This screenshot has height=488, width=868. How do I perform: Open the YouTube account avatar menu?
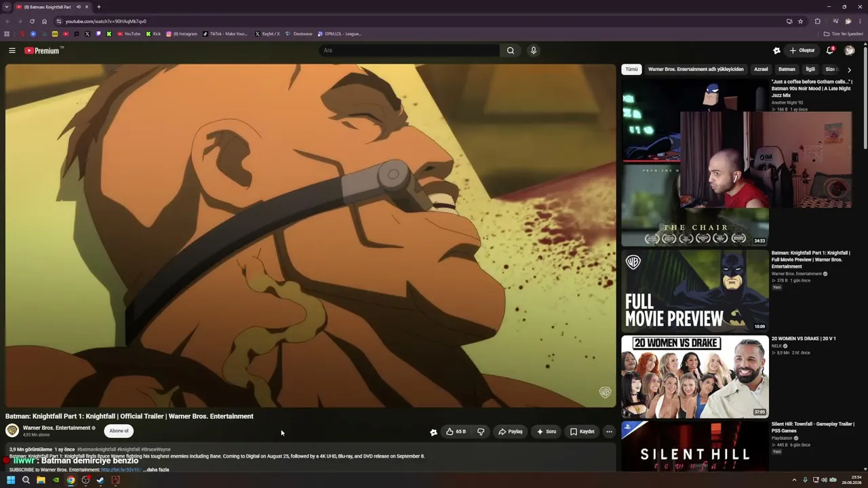click(850, 50)
